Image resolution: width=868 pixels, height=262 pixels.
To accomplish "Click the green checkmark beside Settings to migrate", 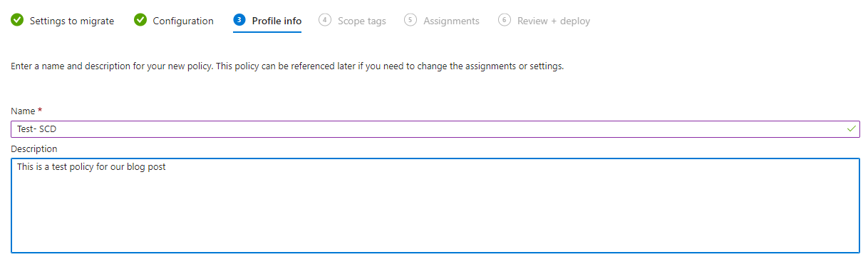I will tap(17, 20).
